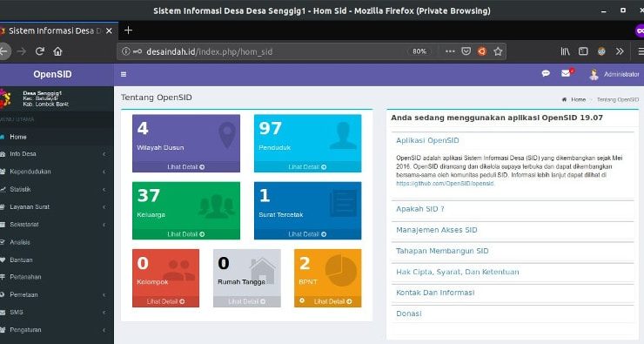This screenshot has height=344, width=644.
Task: Collapse the Aplikasi OpenSID section
Action: tap(427, 140)
